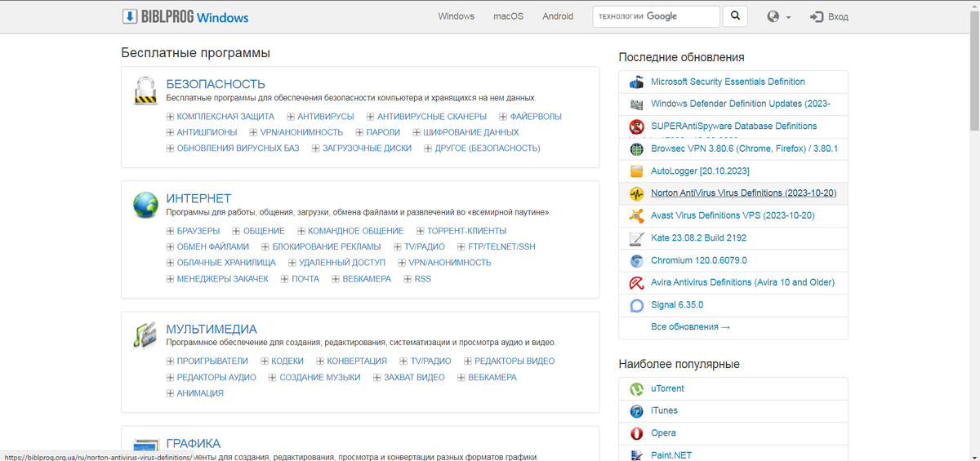Open the БЕЗОПАСНОСТЬ heading link
980x461 pixels.
216,84
